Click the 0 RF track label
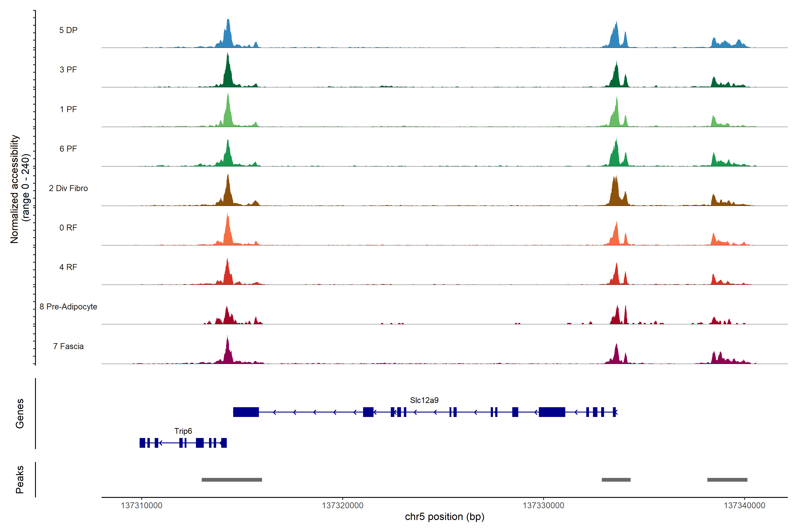Viewport: 798px width, 532px height. (68, 228)
